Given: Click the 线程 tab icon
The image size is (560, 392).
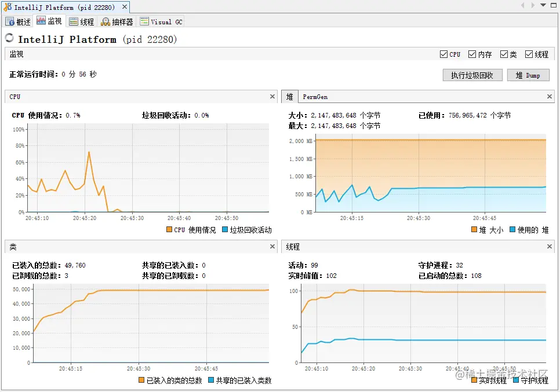Looking at the screenshot, I should coord(73,22).
